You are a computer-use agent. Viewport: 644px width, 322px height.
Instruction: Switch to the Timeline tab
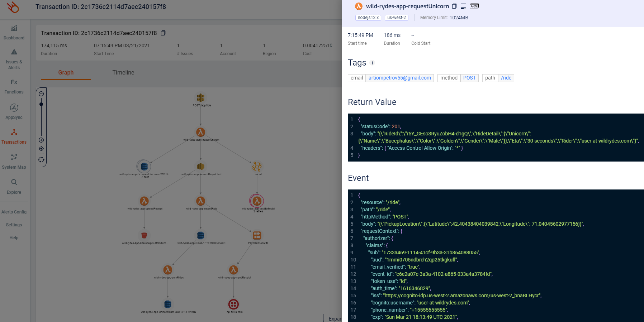(x=123, y=72)
